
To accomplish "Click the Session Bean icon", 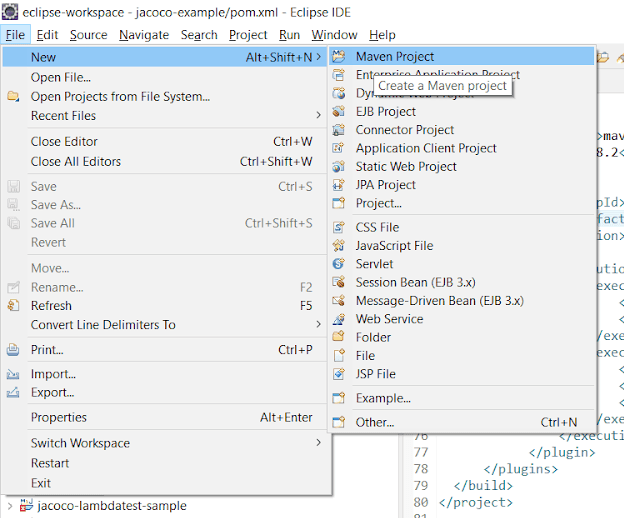I will pyautogui.click(x=339, y=282).
